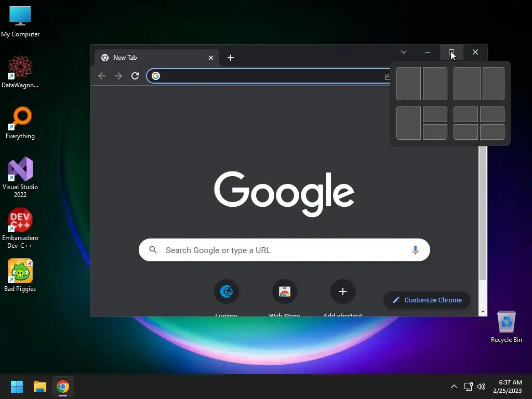Snap window to left half in equal two-column layout
Viewport: 532px width, 399px height.
[x=408, y=84]
